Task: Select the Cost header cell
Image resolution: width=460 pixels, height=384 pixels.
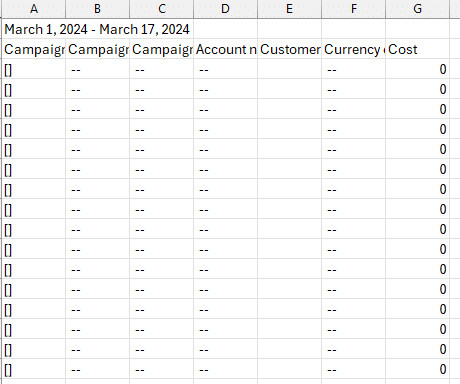Action: coord(417,49)
